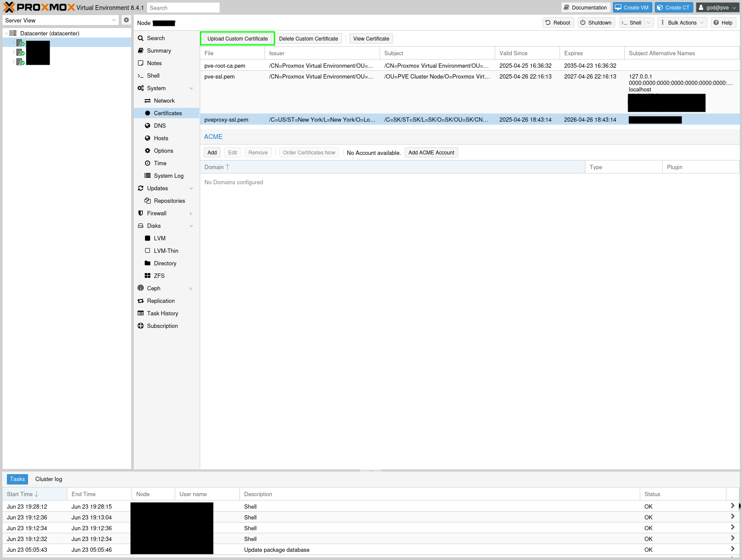Select the pve-root-ca.pem row
This screenshot has width=742, height=560.
(470, 66)
